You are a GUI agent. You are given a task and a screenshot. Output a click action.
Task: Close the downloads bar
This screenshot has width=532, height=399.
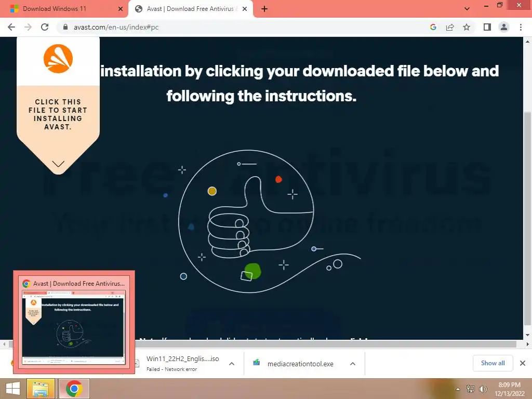click(x=523, y=363)
